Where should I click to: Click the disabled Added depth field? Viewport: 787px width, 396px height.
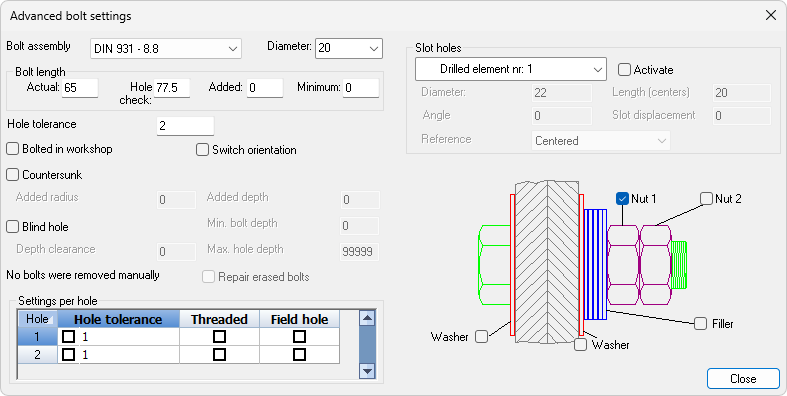click(360, 200)
